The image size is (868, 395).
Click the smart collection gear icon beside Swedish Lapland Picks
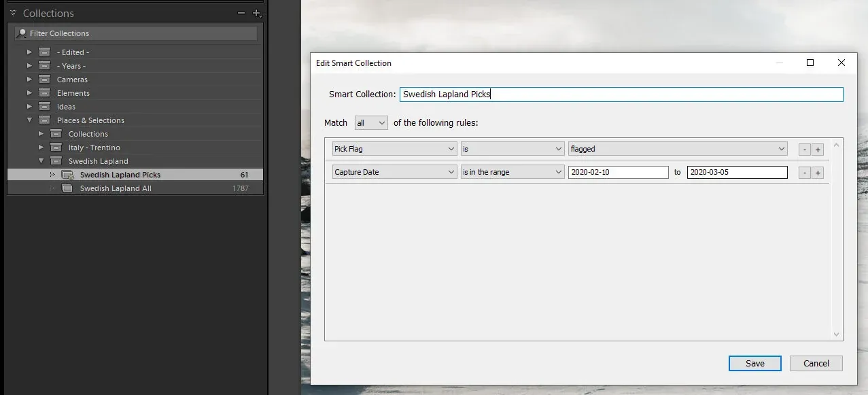coord(67,174)
